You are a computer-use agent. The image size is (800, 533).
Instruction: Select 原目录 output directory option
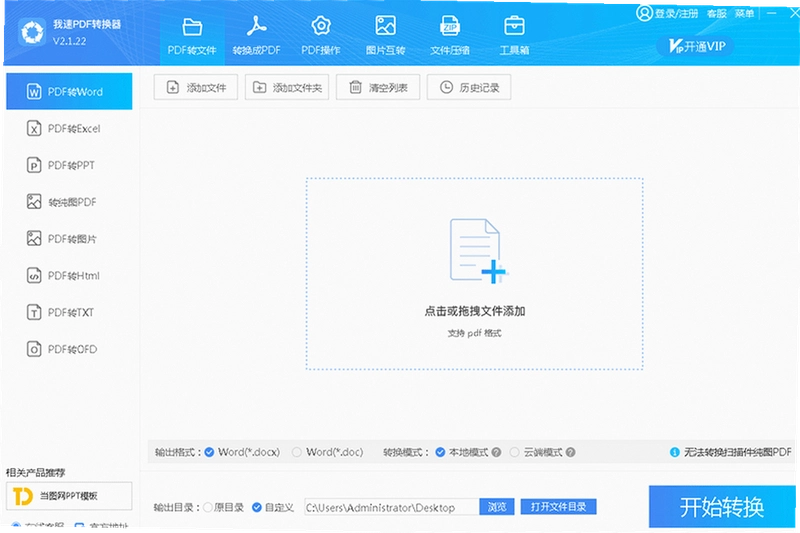point(223,507)
